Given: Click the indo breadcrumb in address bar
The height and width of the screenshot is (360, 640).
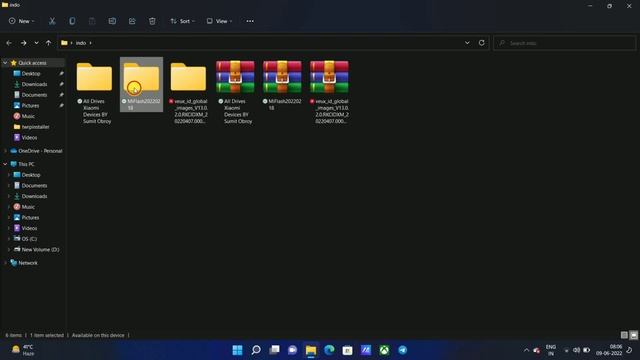Looking at the screenshot, I should coord(81,43).
